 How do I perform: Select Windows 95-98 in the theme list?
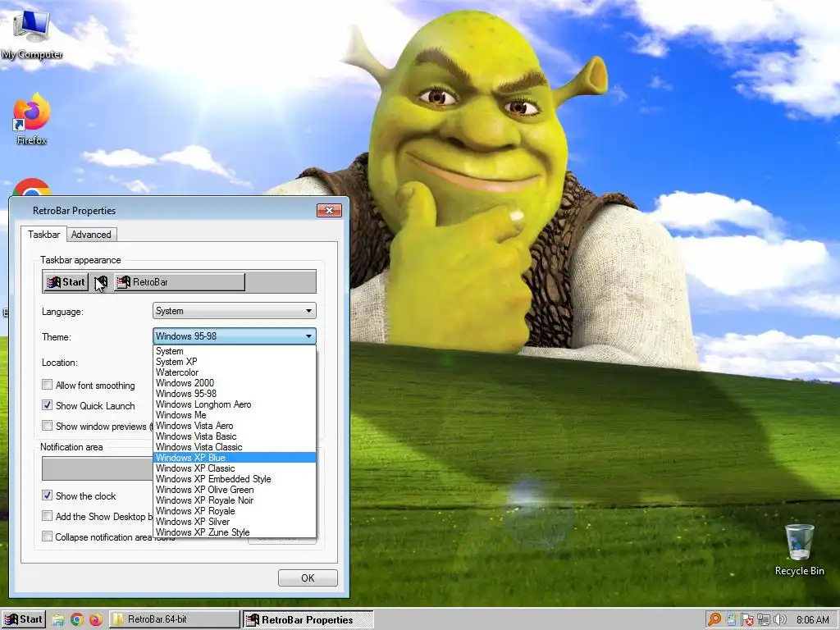point(235,394)
